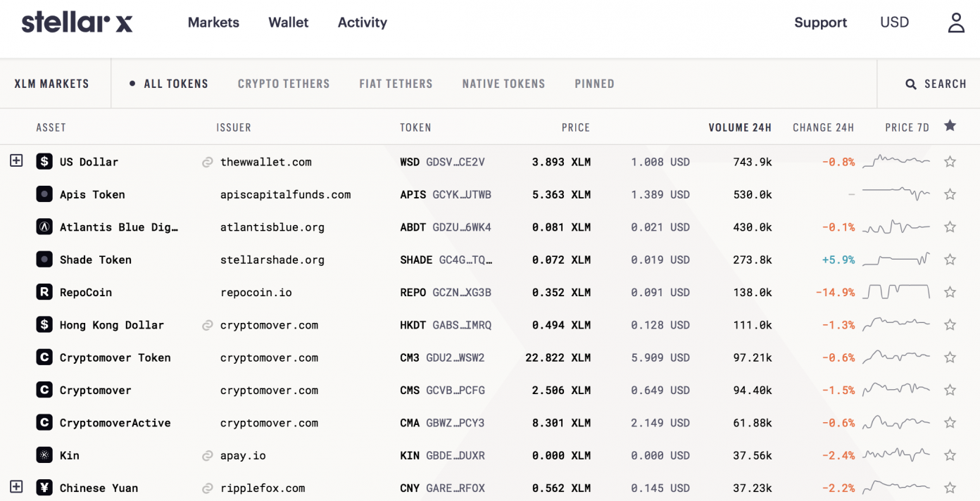This screenshot has width=980, height=501.
Task: Sort by the Price column
Action: (x=576, y=127)
